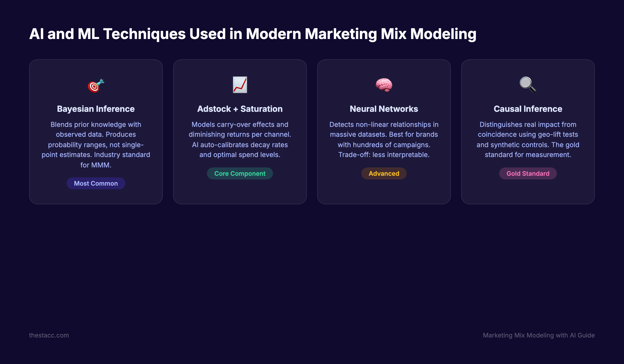Visit the thestacc.com link
Screen dimensions: 624x364
[49, 335]
